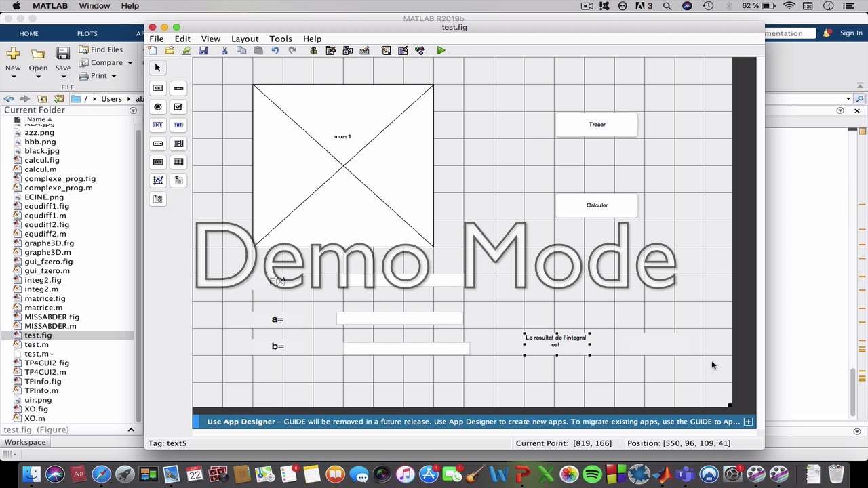Pick the Table component tool

click(178, 162)
